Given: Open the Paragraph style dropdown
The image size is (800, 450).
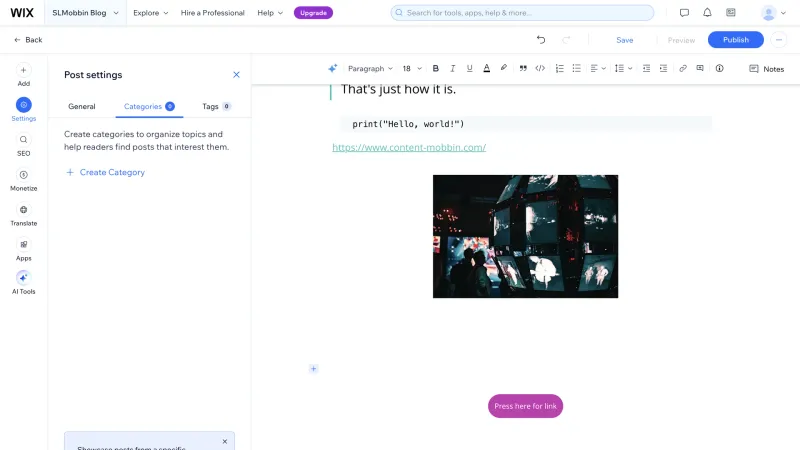Looking at the screenshot, I should click(x=370, y=68).
